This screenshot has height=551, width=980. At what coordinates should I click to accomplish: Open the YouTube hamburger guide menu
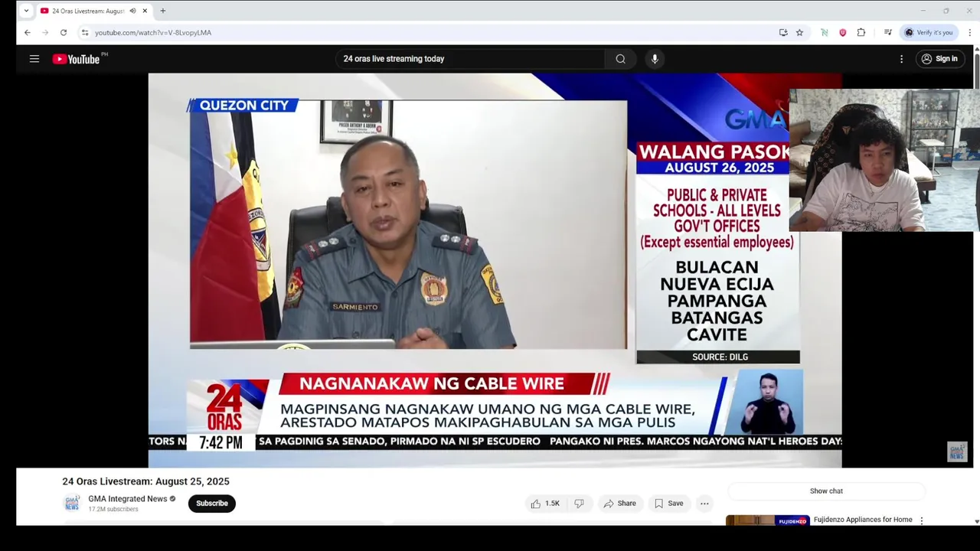tap(34, 59)
